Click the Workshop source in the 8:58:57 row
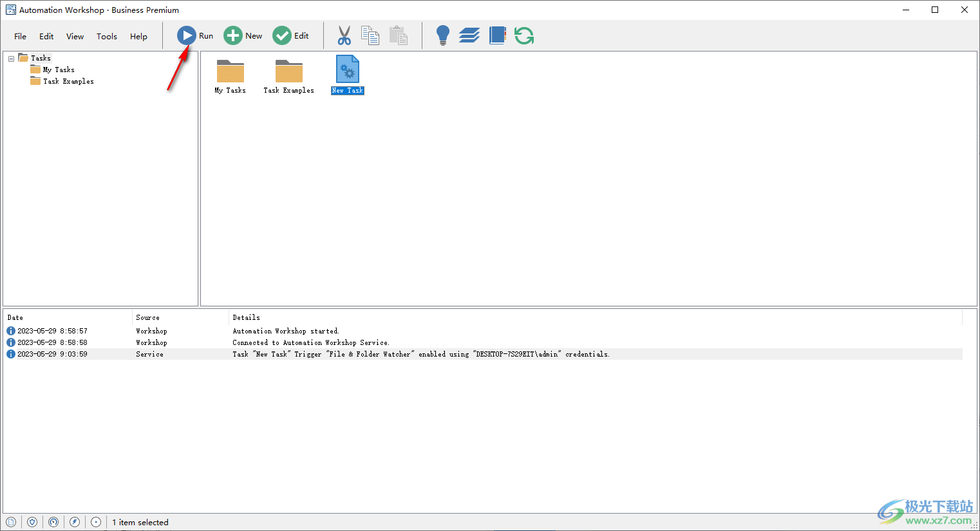This screenshot has width=980, height=531. tap(151, 331)
